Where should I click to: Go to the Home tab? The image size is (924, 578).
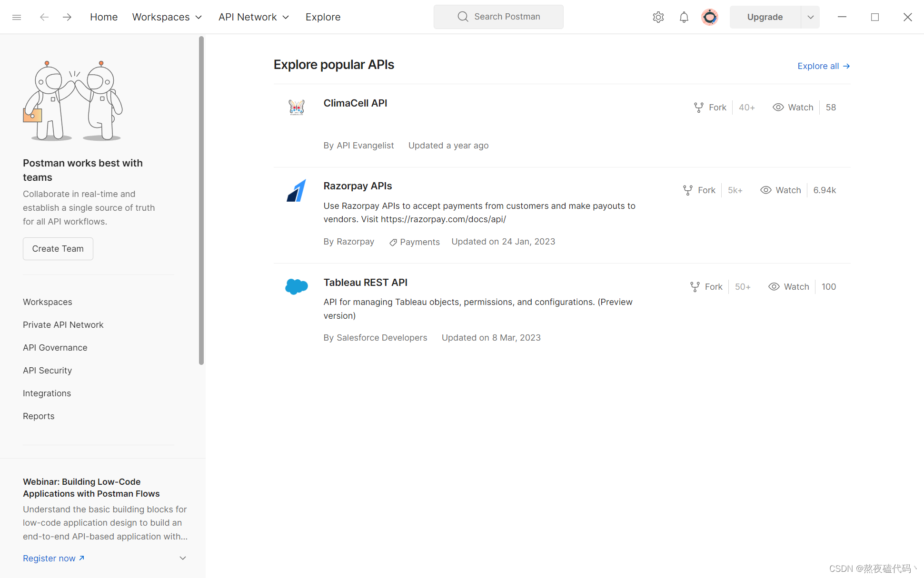click(104, 17)
